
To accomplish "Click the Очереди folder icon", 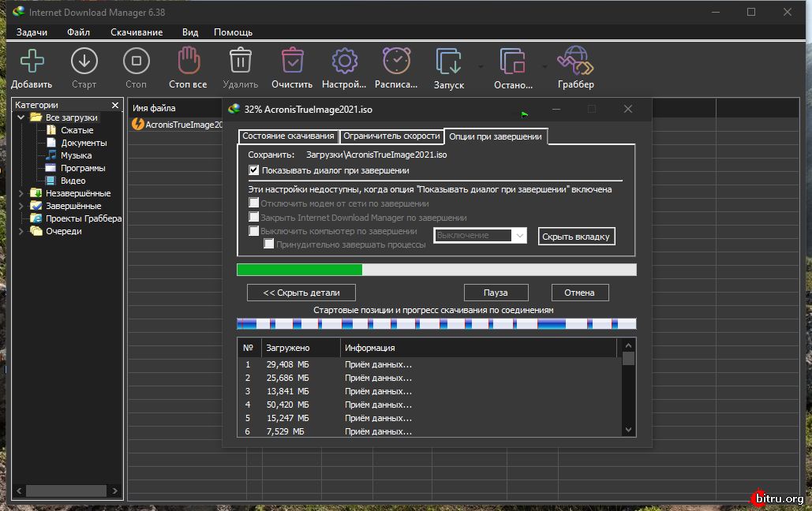I will click(x=36, y=231).
